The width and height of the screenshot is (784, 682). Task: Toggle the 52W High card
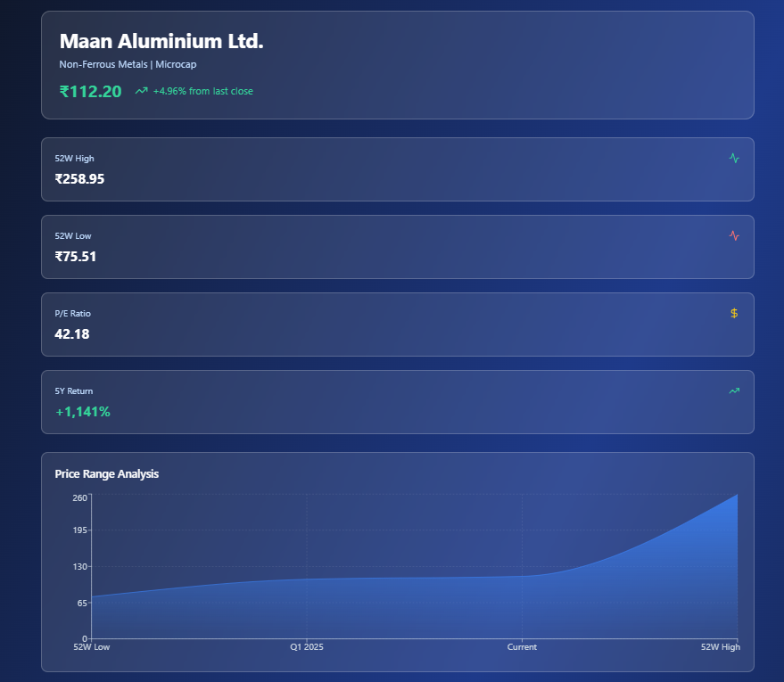point(396,169)
